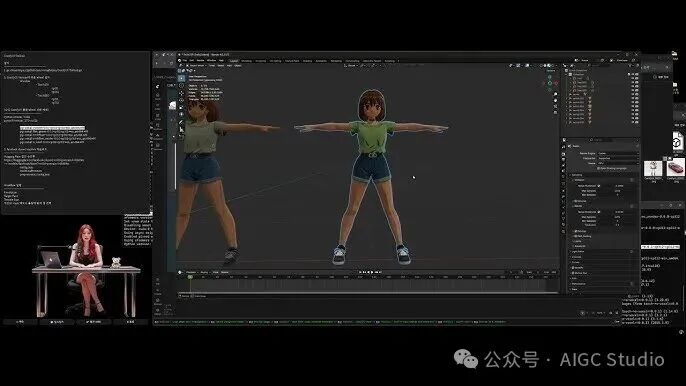Click the timeline current frame playhead

(190, 277)
